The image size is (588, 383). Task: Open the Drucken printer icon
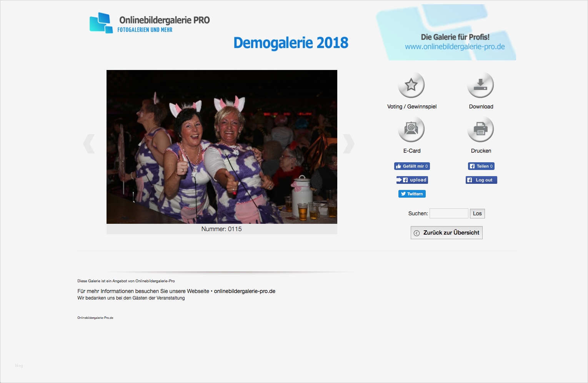click(x=480, y=130)
